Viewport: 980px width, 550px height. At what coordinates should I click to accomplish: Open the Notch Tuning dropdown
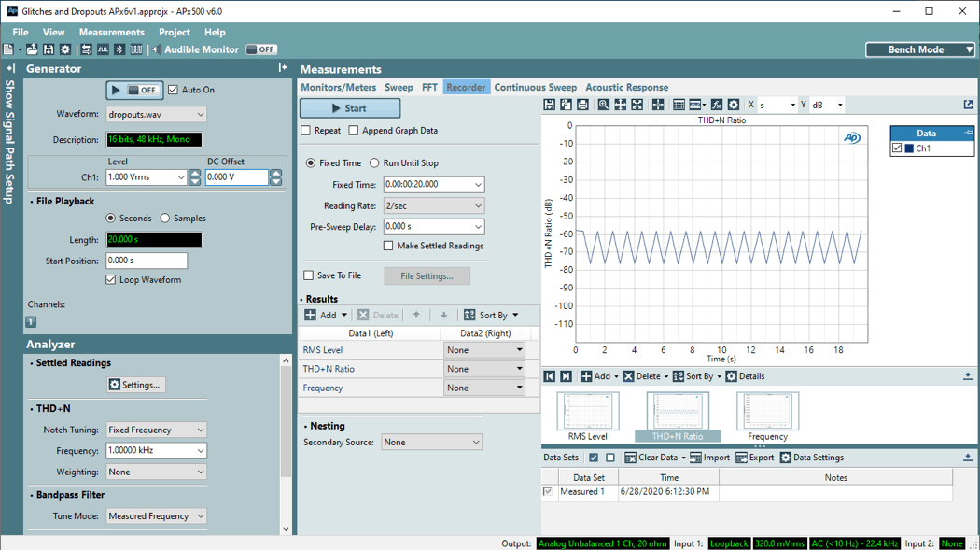[x=156, y=430]
